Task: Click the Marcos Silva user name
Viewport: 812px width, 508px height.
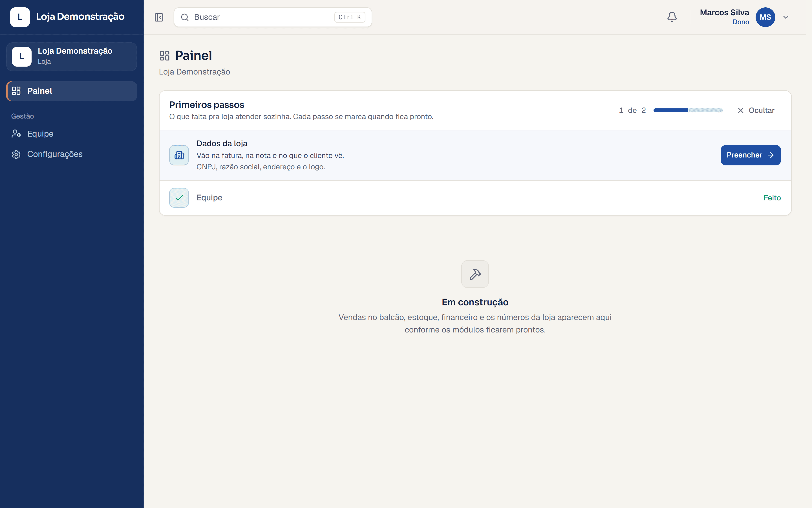Action: pos(724,12)
